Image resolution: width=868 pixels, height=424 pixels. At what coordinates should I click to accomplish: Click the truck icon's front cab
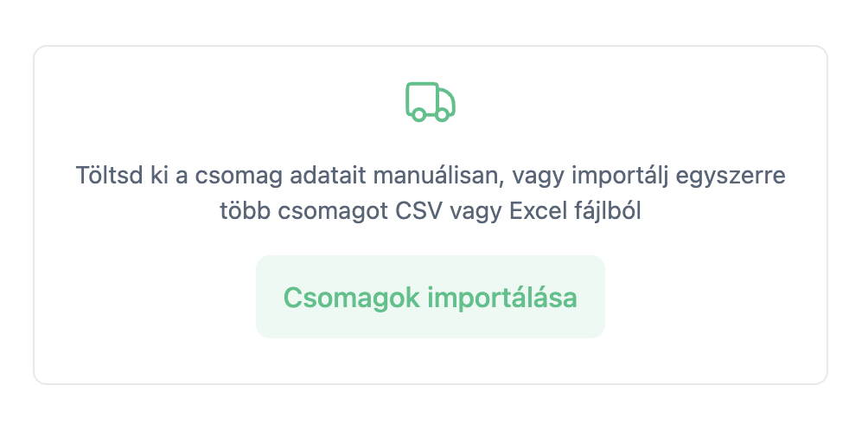click(x=445, y=101)
